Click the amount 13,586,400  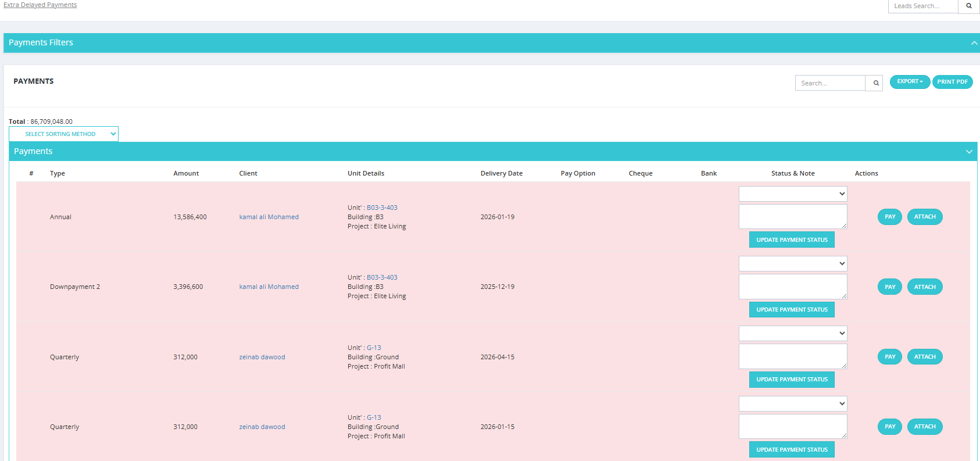[190, 217]
